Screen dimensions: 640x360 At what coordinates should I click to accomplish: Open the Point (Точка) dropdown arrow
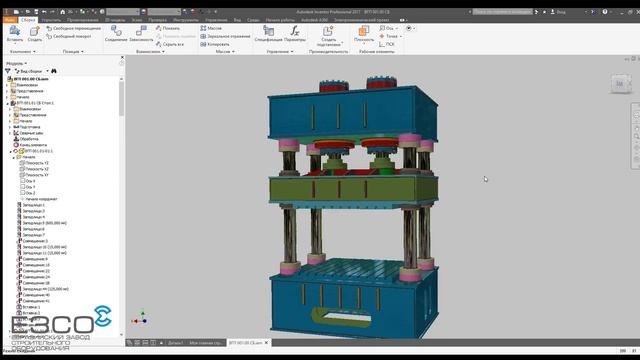(x=400, y=36)
